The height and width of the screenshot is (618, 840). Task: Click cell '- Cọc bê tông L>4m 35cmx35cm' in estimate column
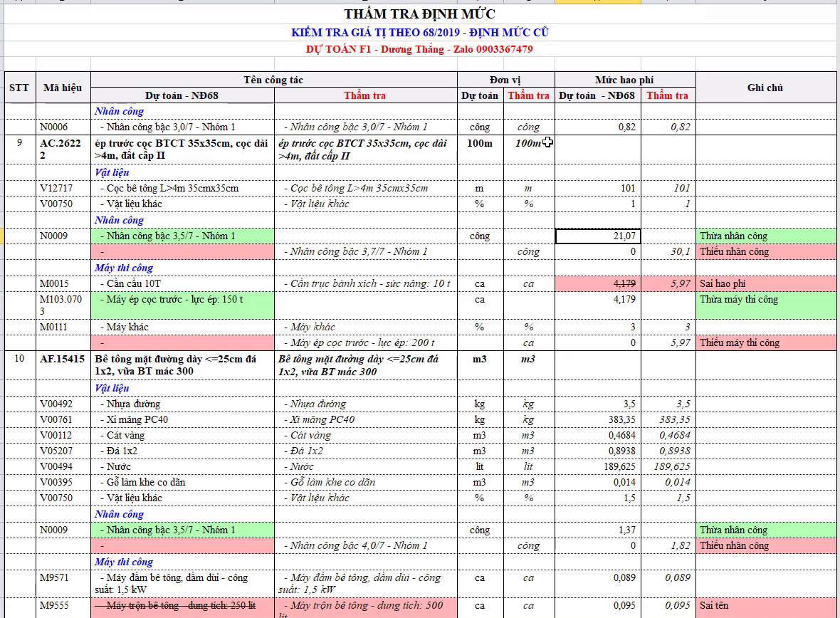(x=182, y=188)
